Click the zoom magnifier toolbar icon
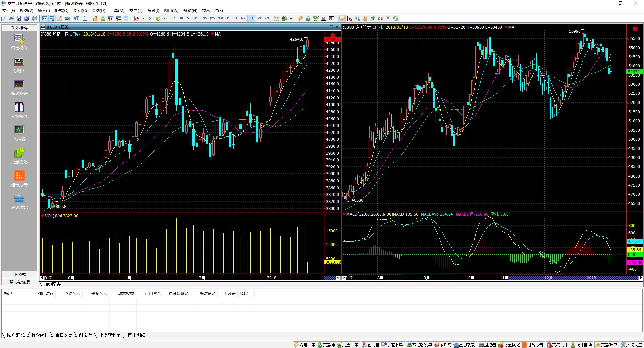This screenshot has width=644, height=348. point(358,18)
